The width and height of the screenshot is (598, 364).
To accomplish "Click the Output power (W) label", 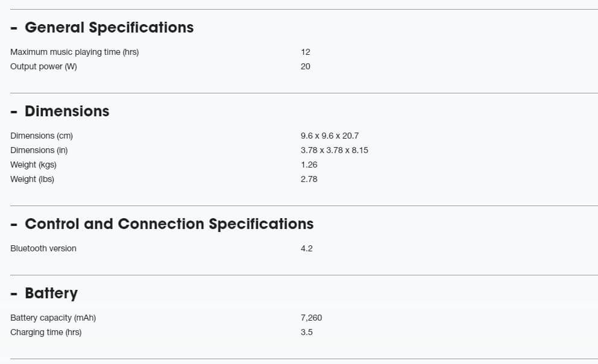I will tap(43, 67).
